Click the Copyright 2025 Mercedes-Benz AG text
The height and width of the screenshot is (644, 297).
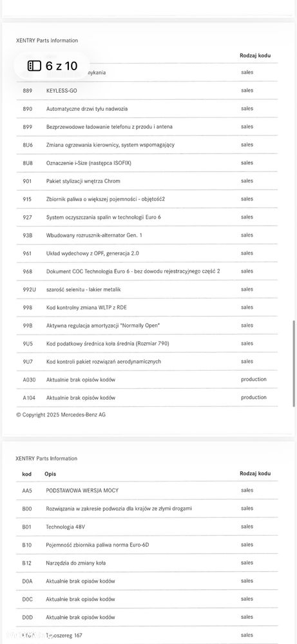click(61, 415)
